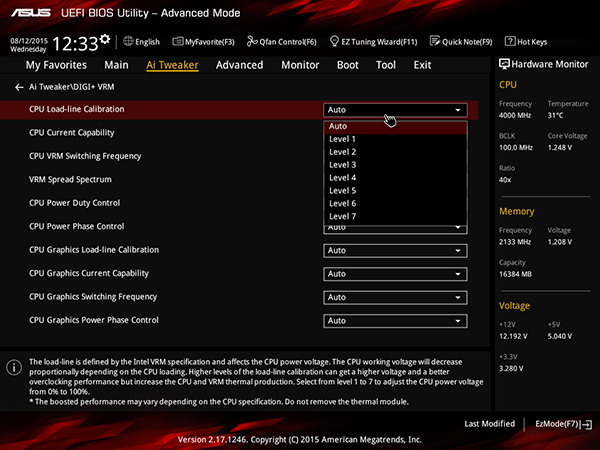
Task: Select Level 6 option
Action: (395, 204)
